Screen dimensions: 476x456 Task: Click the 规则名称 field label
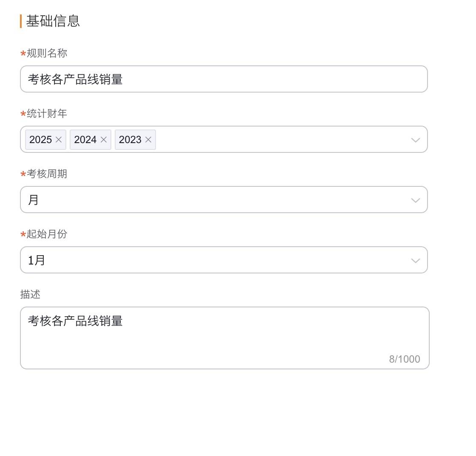[47, 53]
